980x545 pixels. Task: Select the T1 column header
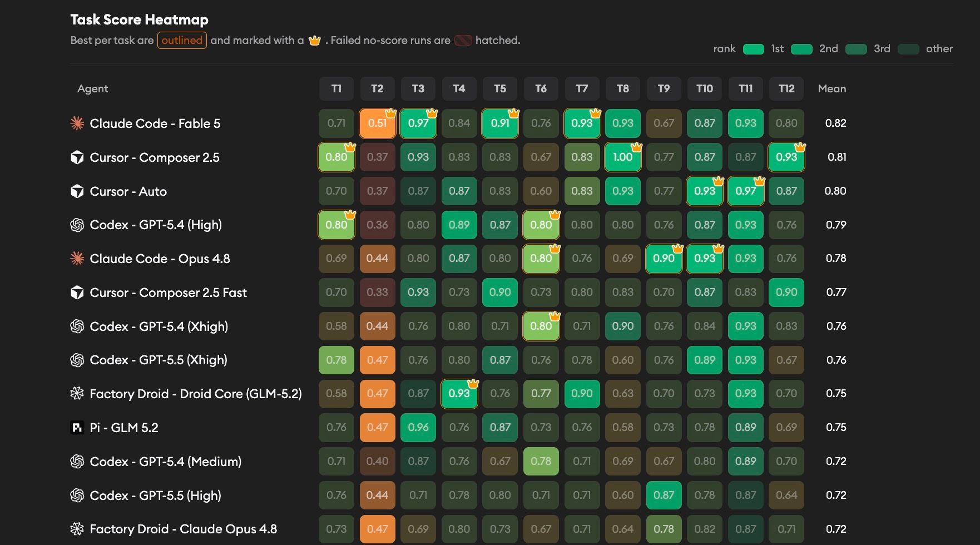336,88
